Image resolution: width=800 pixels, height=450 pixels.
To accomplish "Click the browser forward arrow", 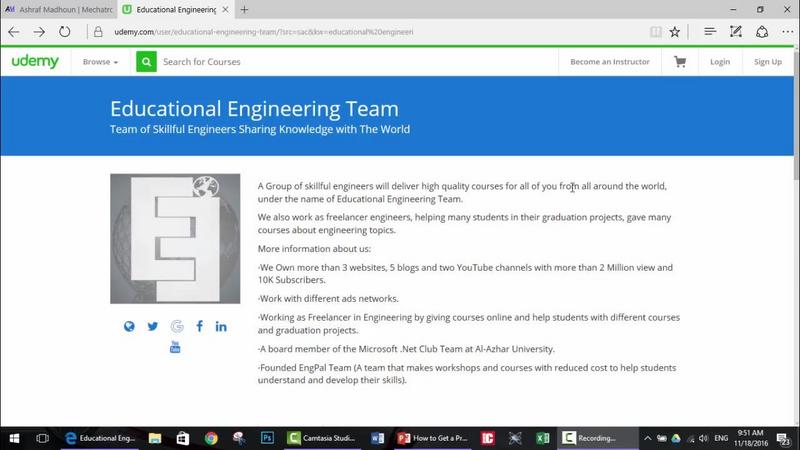I will point(39,32).
